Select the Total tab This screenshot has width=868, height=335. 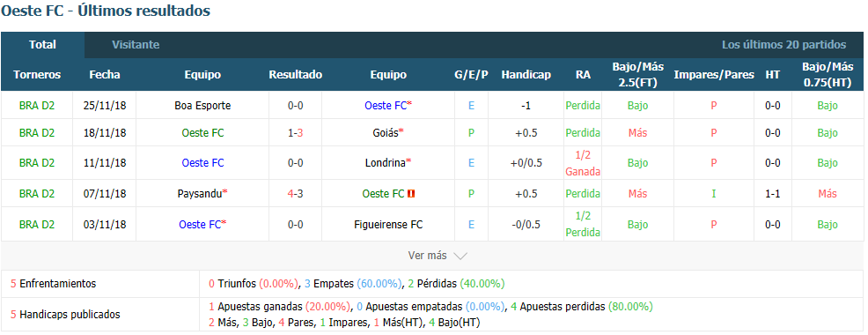click(x=42, y=45)
